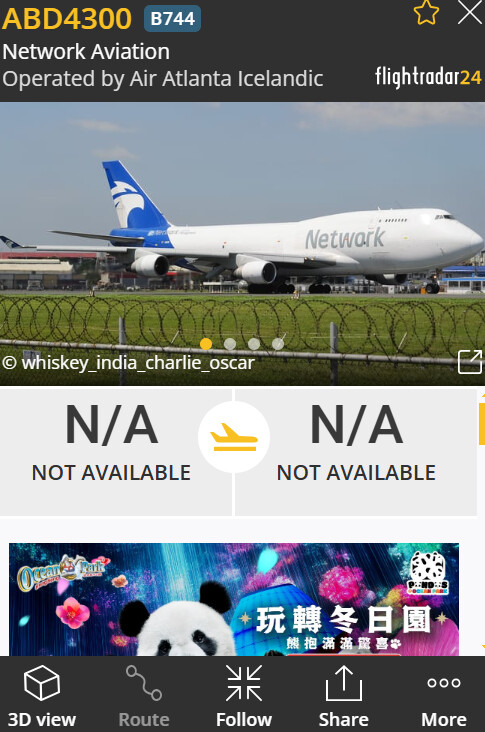Click the B744 aircraft type badge

pos(173,19)
